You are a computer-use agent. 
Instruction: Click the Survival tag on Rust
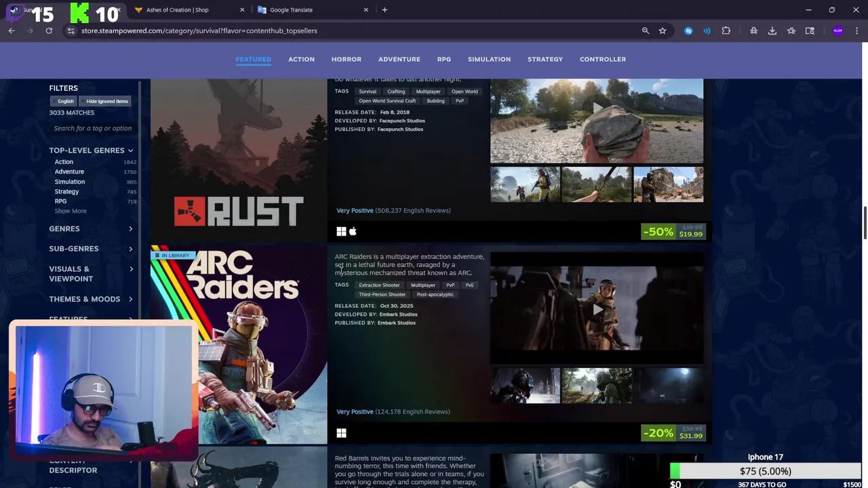(x=368, y=91)
